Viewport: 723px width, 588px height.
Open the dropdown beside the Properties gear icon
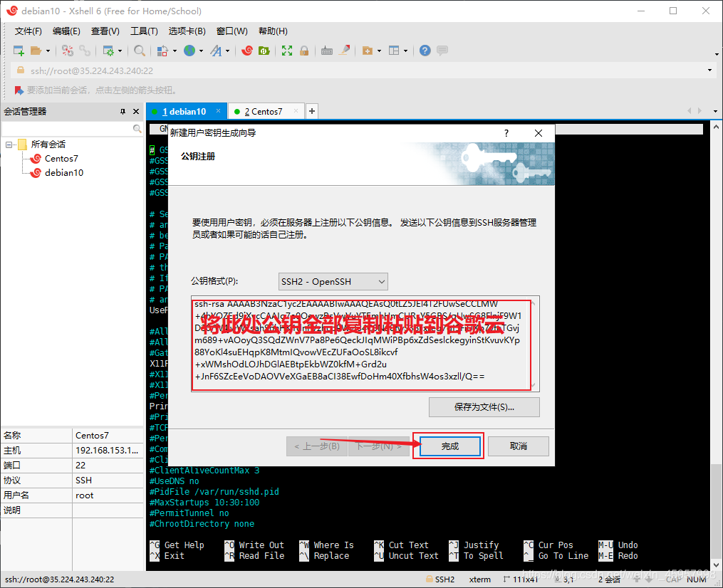120,51
